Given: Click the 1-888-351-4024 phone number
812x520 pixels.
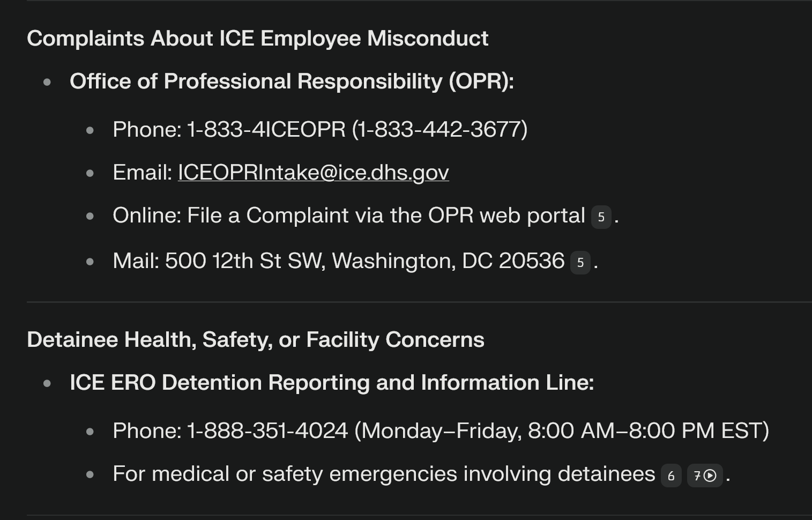Looking at the screenshot, I should point(267,431).
